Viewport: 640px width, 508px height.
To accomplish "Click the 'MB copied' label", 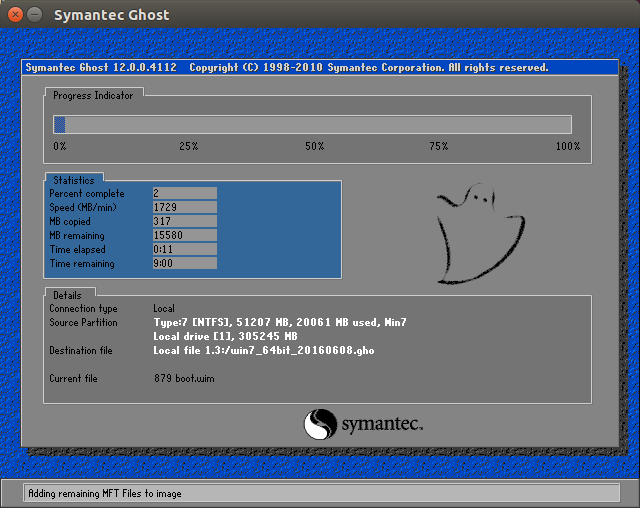I will click(70, 222).
